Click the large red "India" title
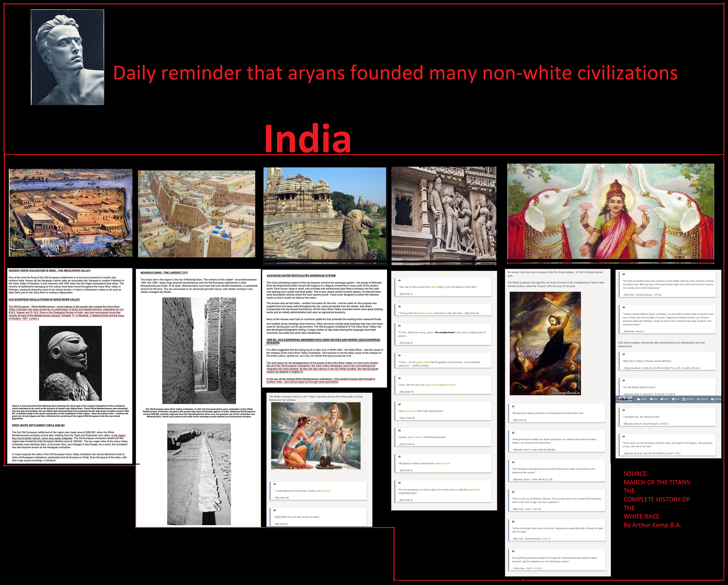This screenshot has width=728, height=585. coord(308,139)
